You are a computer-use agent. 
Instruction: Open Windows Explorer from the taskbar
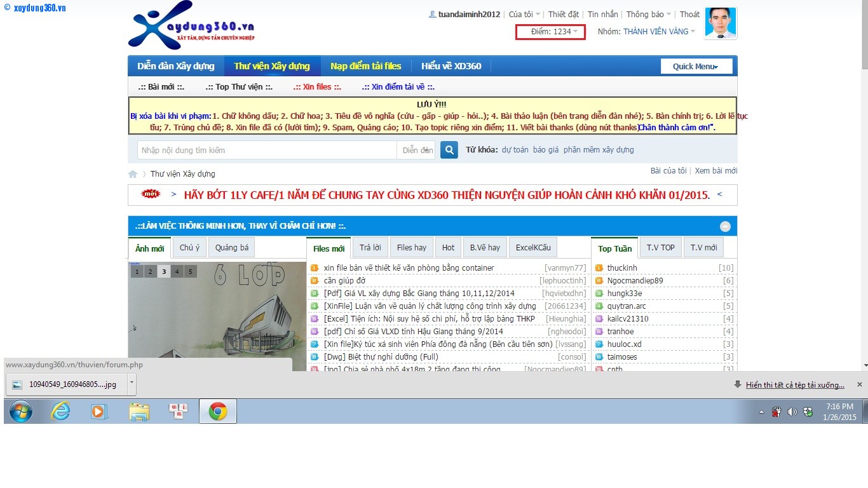tap(139, 412)
